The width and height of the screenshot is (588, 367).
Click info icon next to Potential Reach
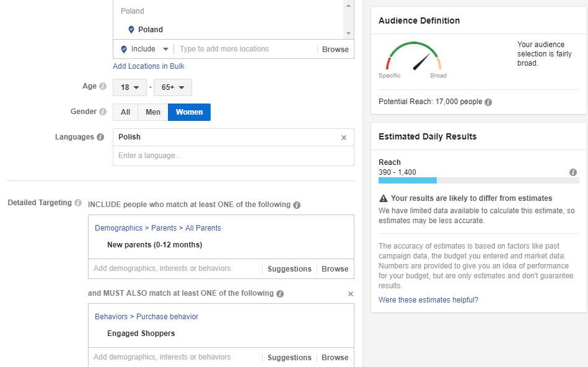pos(488,102)
